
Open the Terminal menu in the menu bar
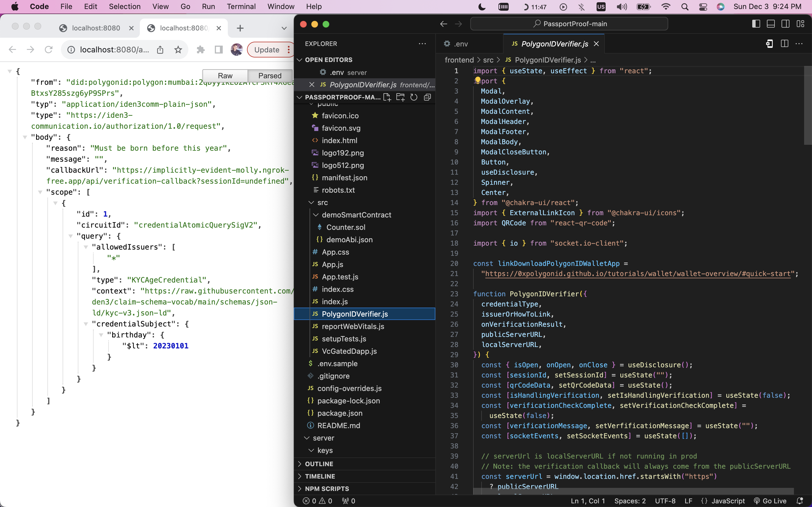(x=241, y=6)
